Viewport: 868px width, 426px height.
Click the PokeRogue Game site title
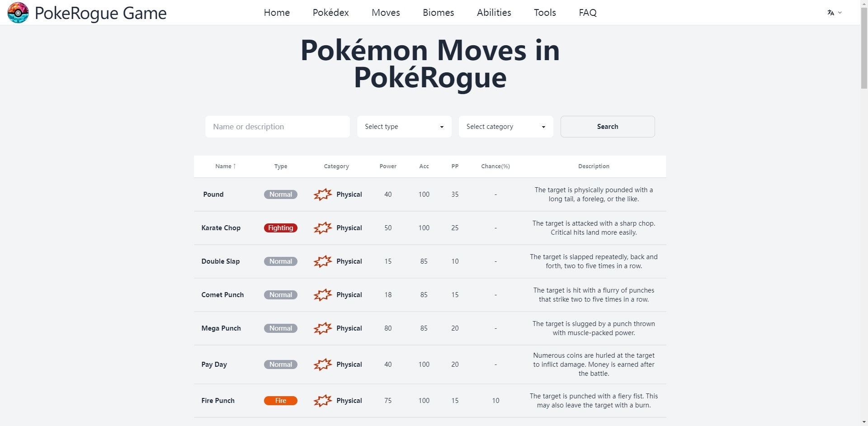[100, 13]
